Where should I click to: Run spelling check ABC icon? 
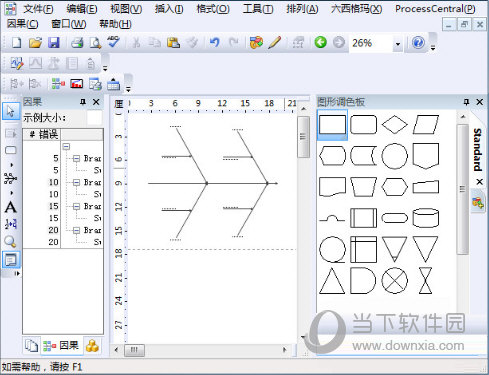[114, 42]
